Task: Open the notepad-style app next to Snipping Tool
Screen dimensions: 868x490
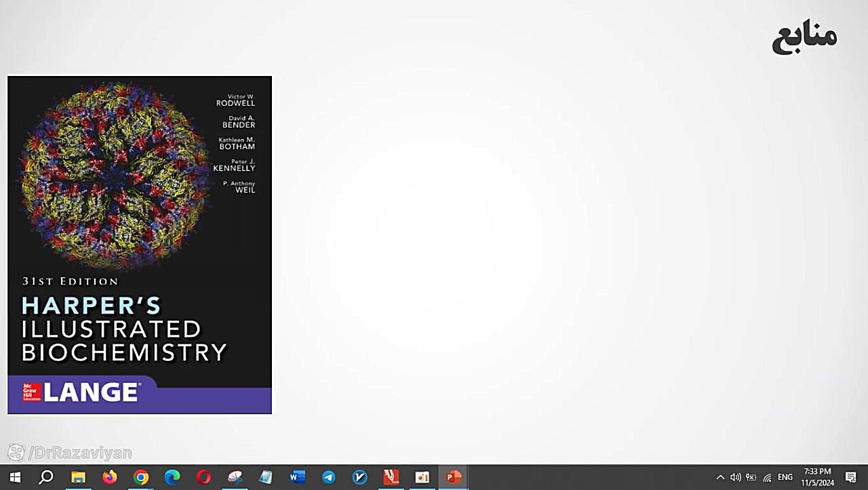Action: click(x=266, y=477)
